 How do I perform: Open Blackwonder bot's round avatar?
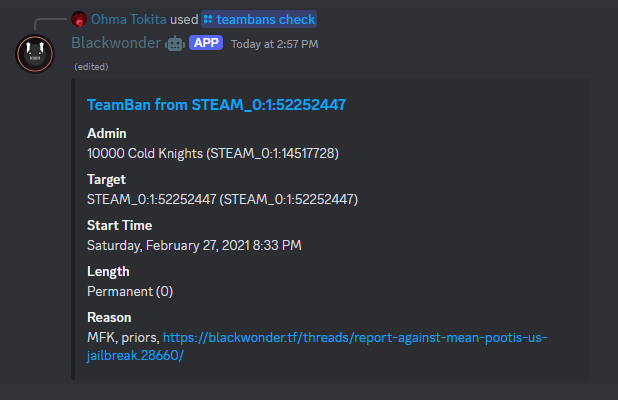click(x=35, y=54)
